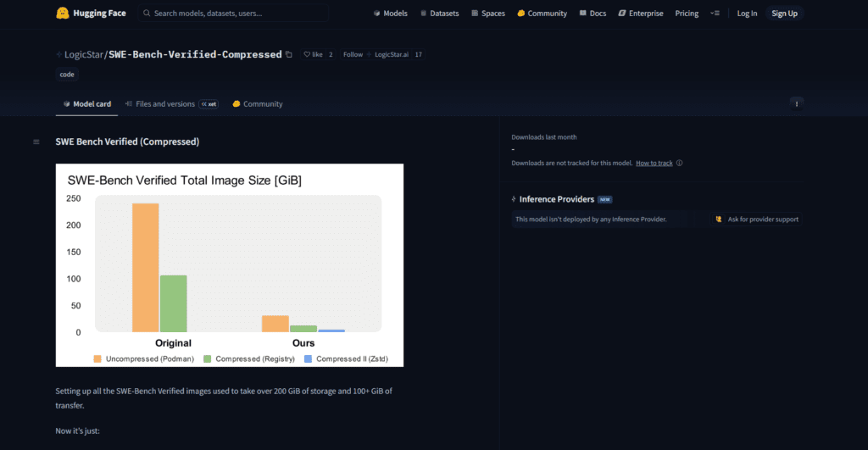Open the Community menu in navbar
Screen dimensions: 868x450
(542, 14)
